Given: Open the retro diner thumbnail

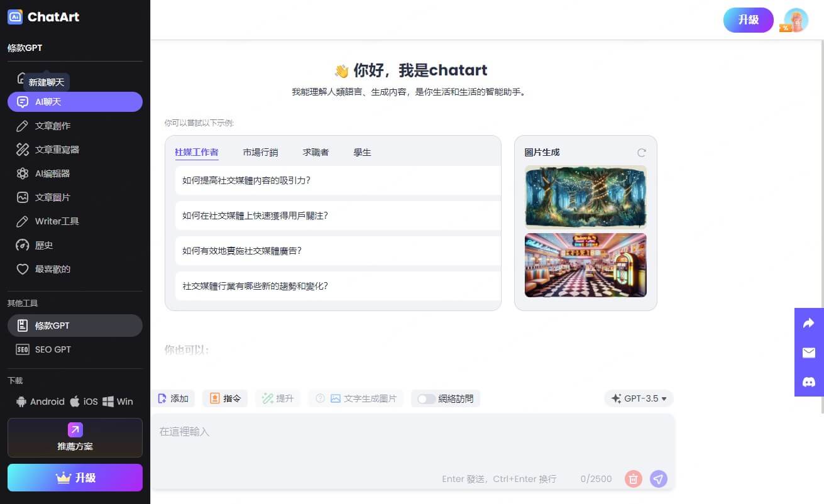Looking at the screenshot, I should coord(586,265).
